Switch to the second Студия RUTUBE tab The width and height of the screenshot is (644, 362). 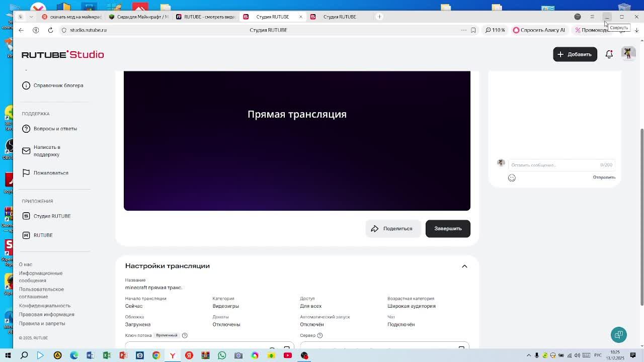(340, 17)
